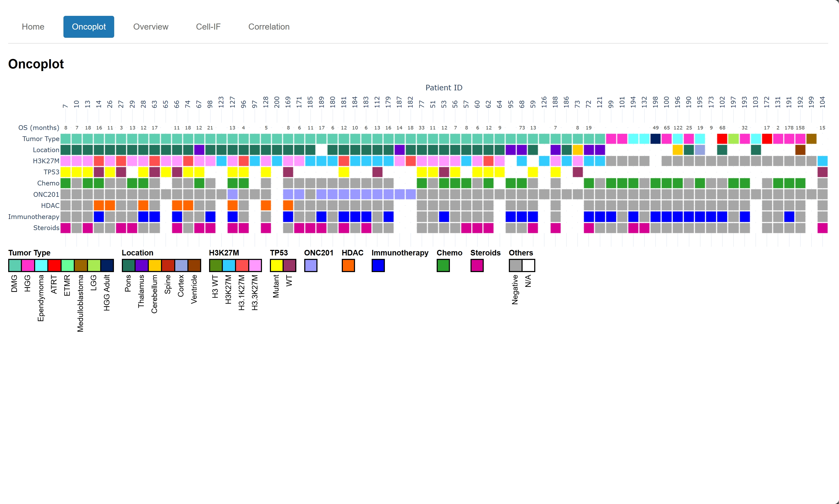Click the Tumor Type row label
Screen dimensions: 839x504
click(41, 139)
